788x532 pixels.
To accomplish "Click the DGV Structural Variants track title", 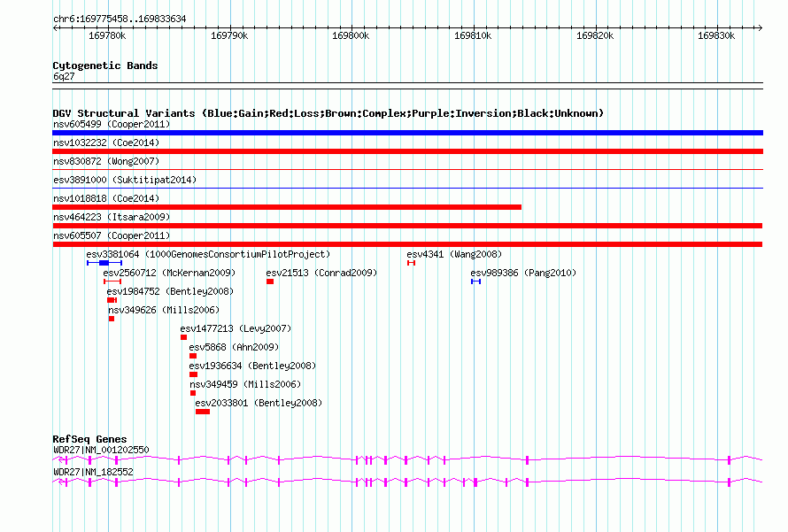I will click(328, 113).
